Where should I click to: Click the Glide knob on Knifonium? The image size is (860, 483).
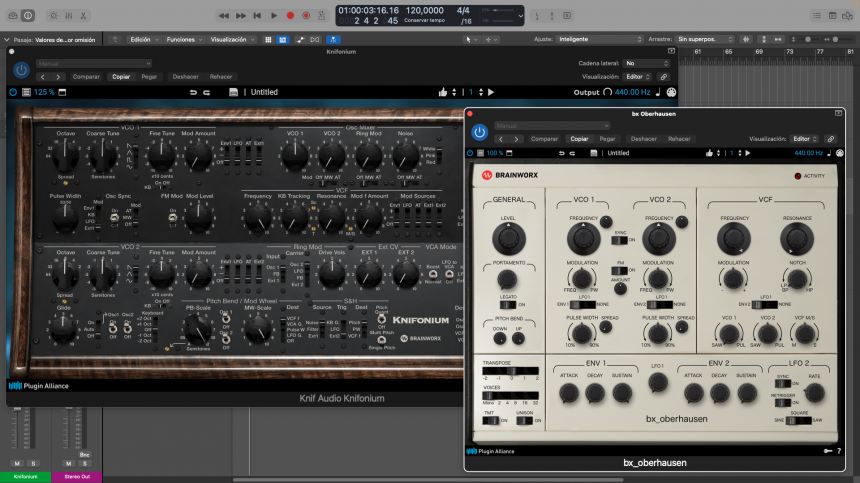64,328
